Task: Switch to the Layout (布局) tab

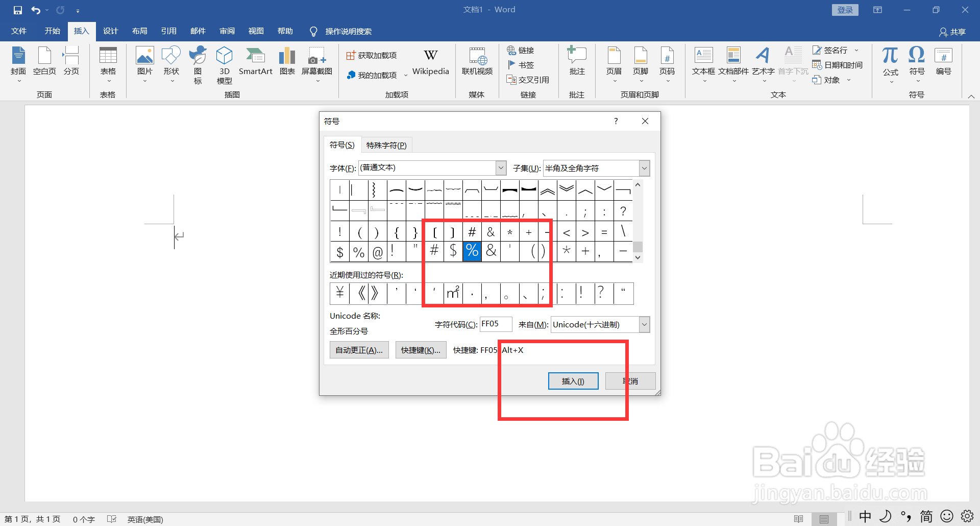Action: pyautogui.click(x=139, y=31)
